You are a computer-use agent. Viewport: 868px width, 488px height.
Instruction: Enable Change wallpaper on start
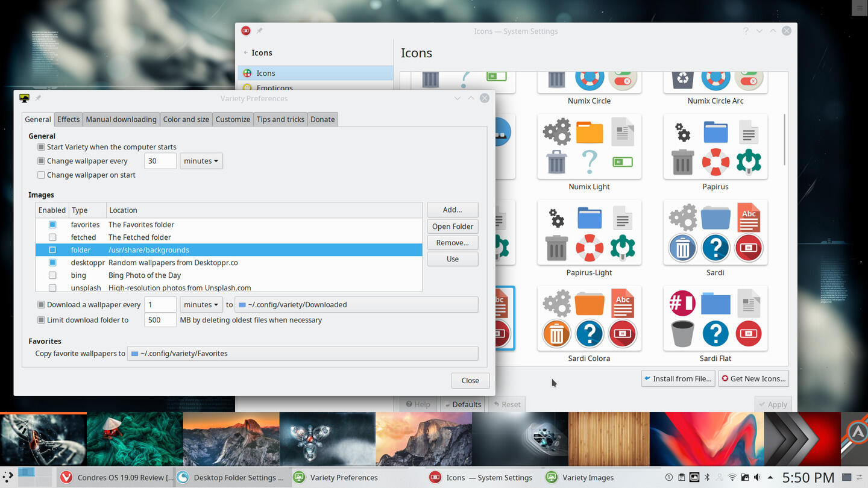coord(41,175)
